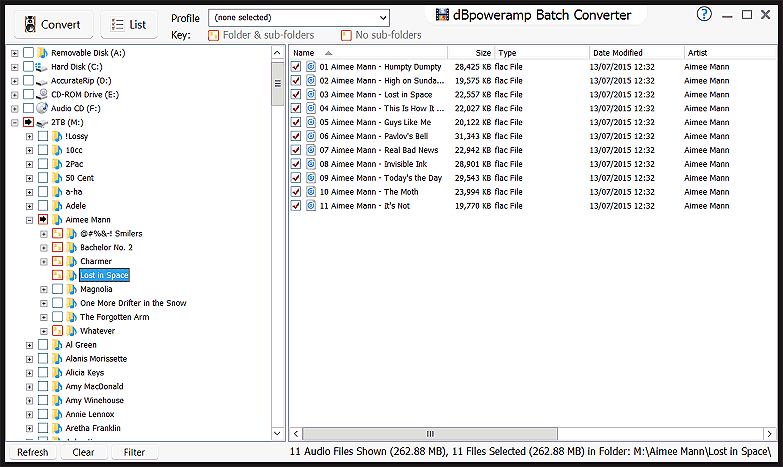Expand the Alicia Keys folder node
This screenshot has height=467, width=783.
pos(29,373)
